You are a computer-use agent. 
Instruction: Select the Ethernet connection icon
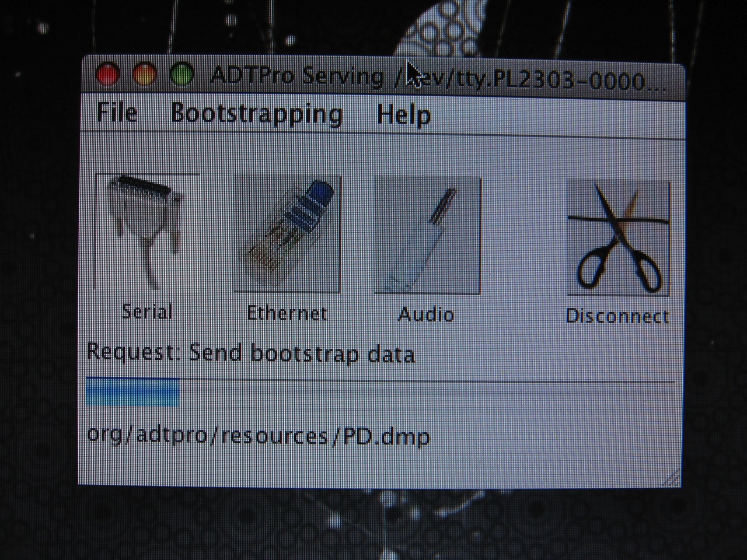[x=288, y=234]
